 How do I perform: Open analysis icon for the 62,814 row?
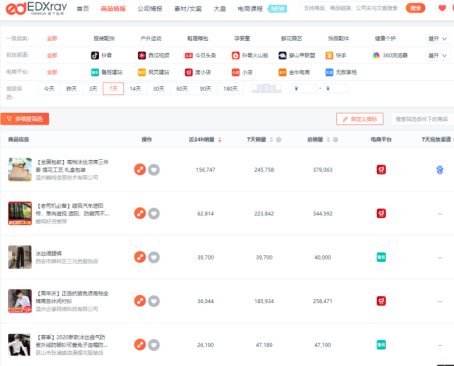point(140,213)
